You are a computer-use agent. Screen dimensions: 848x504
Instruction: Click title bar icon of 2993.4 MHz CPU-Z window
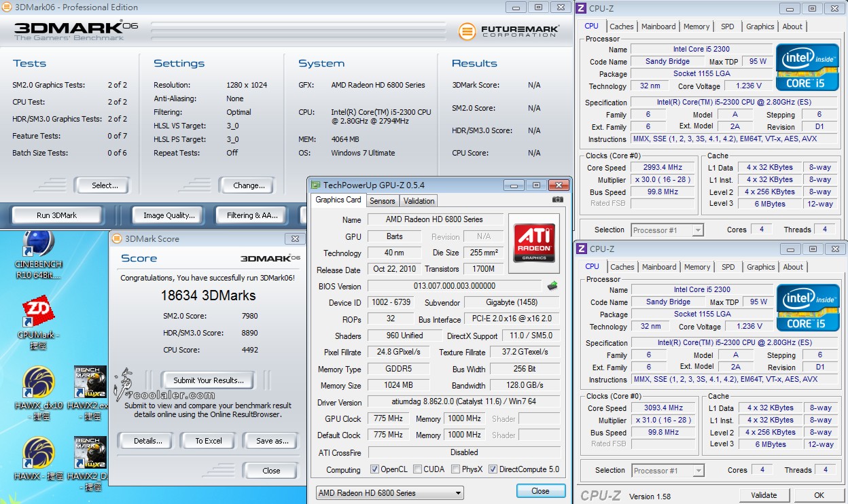[x=582, y=8]
